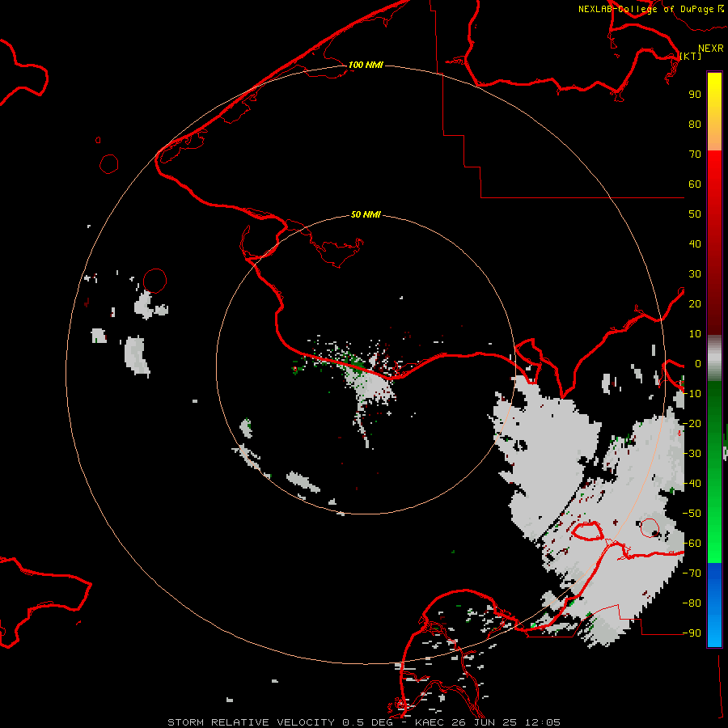Screen dimensions: 728x728
Task: Click the NEXR label above the scale
Action: pos(711,49)
